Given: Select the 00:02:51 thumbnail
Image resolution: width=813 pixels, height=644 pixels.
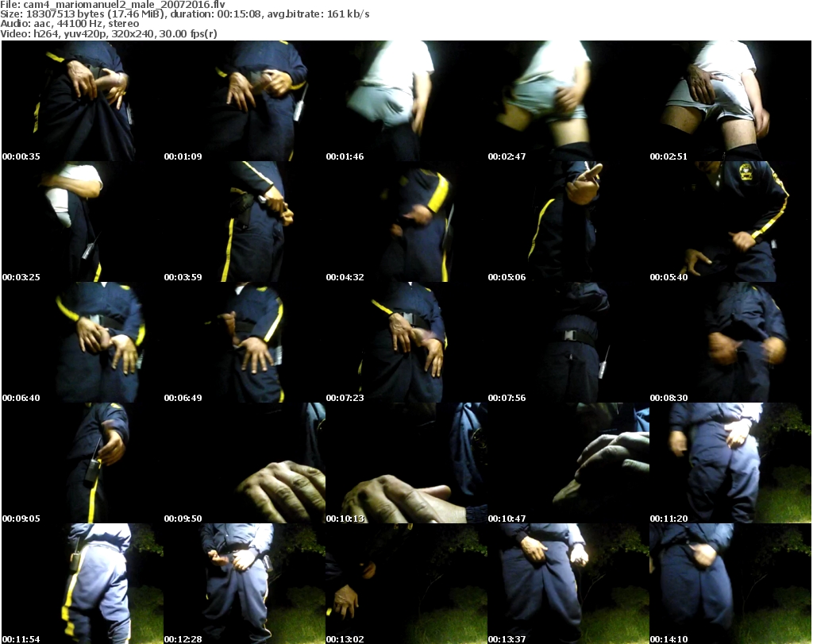Looking at the screenshot, I should click(730, 101).
